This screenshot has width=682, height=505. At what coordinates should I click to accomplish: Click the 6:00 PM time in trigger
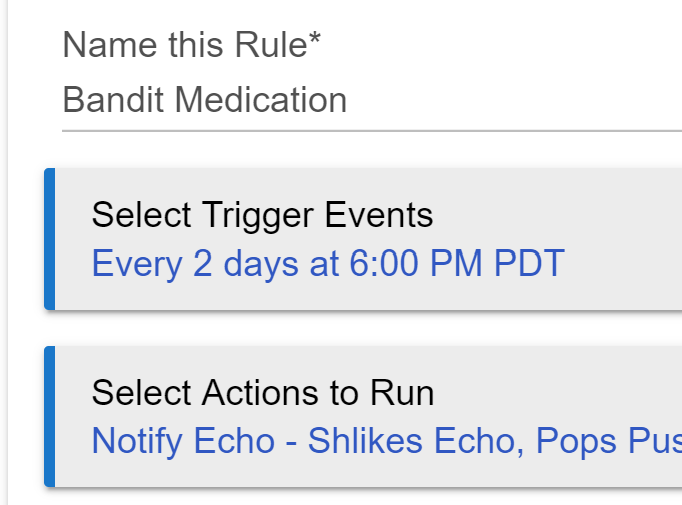click(x=416, y=263)
